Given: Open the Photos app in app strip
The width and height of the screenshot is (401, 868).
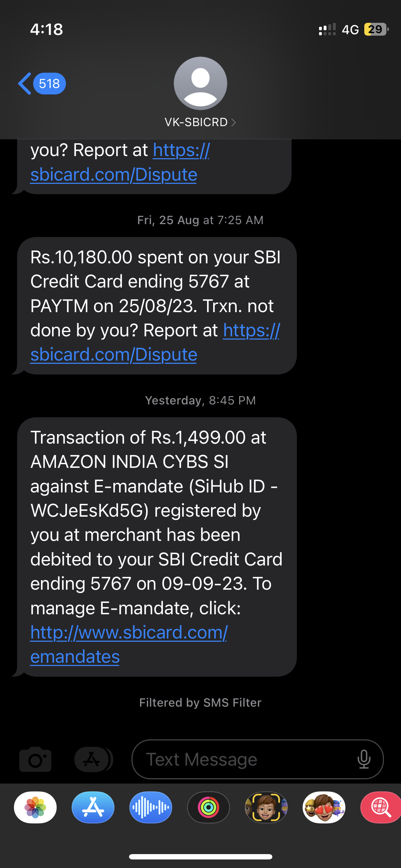Looking at the screenshot, I should (35, 807).
